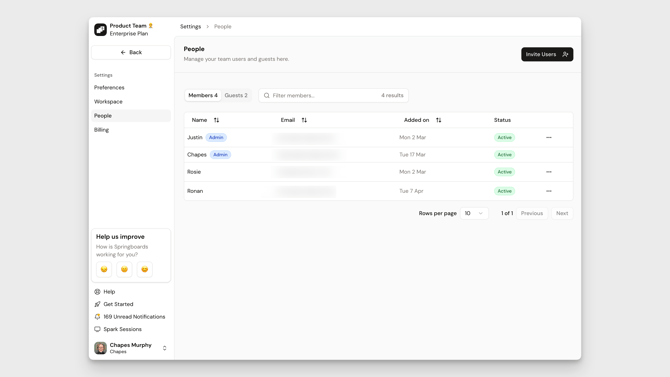Switch to the Guests 2 tab
This screenshot has width=670, height=377.
coord(236,95)
